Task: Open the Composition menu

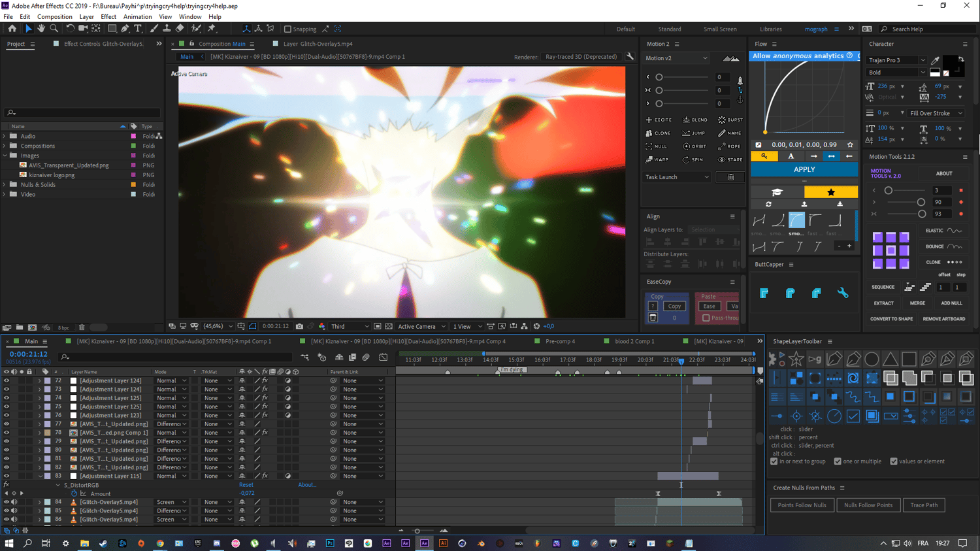Action: [55, 17]
